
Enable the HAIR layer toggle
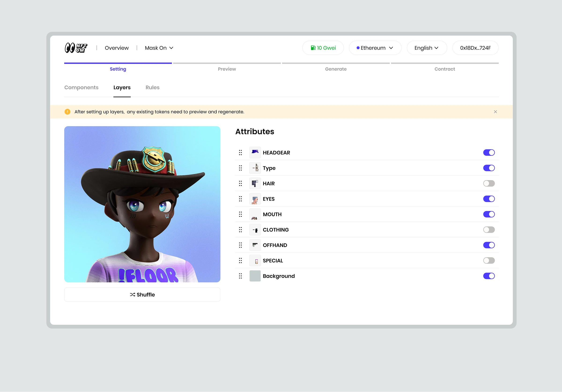[489, 183]
